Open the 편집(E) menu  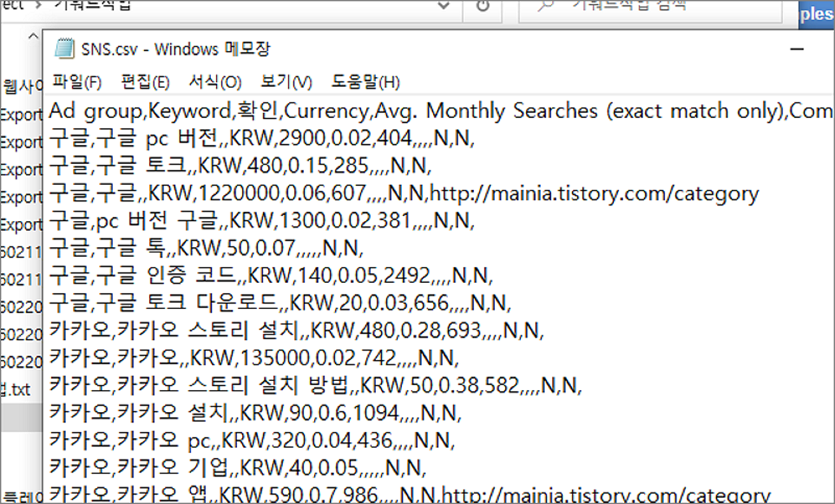(x=145, y=82)
